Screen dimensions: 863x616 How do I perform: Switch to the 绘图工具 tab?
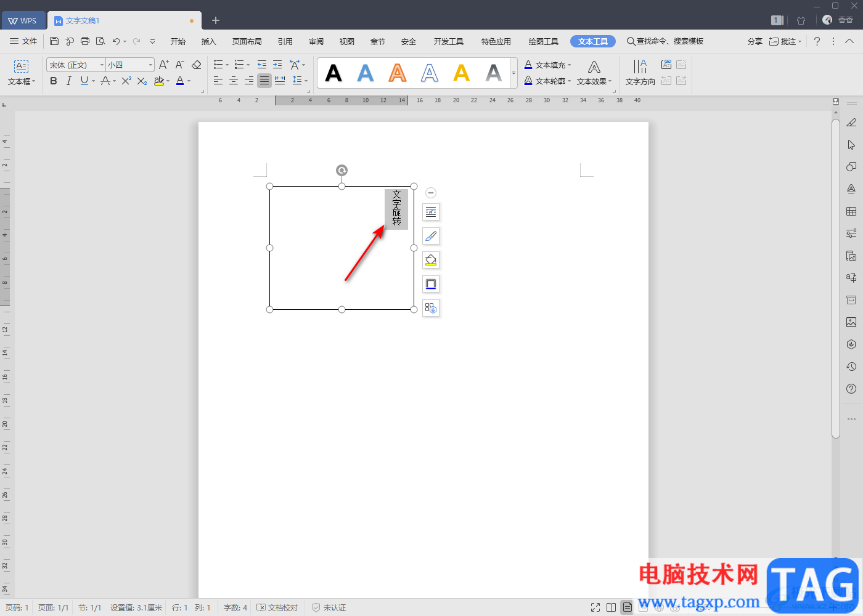pyautogui.click(x=544, y=41)
